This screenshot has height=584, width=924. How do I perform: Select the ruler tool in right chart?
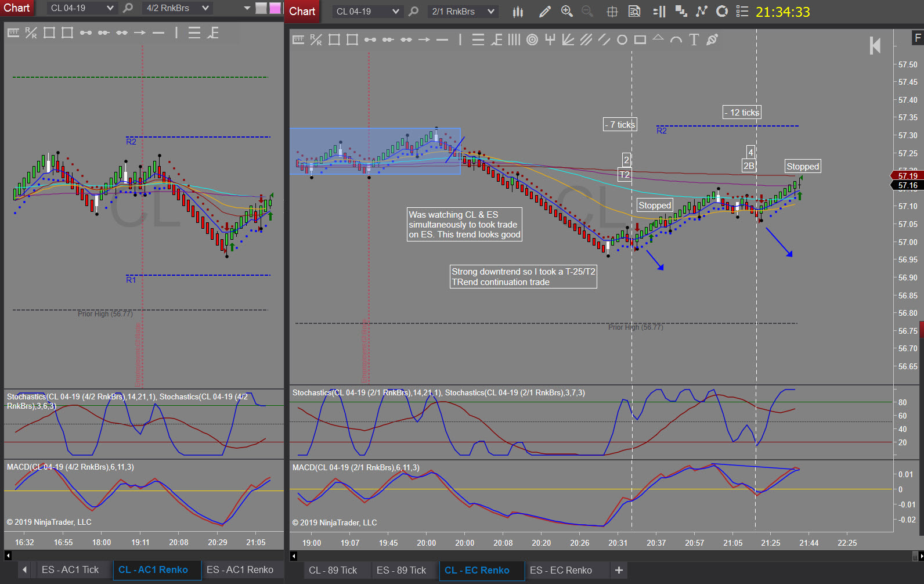tap(298, 39)
